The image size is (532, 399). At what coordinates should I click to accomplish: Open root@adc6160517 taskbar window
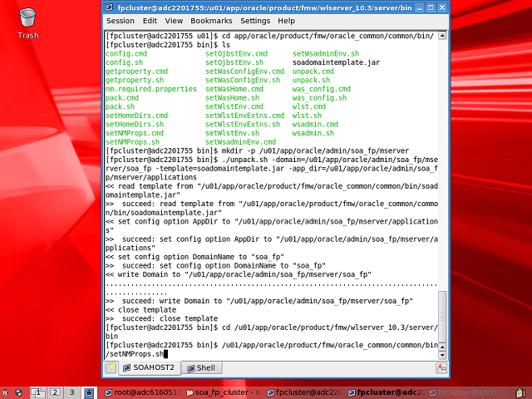tap(143, 393)
